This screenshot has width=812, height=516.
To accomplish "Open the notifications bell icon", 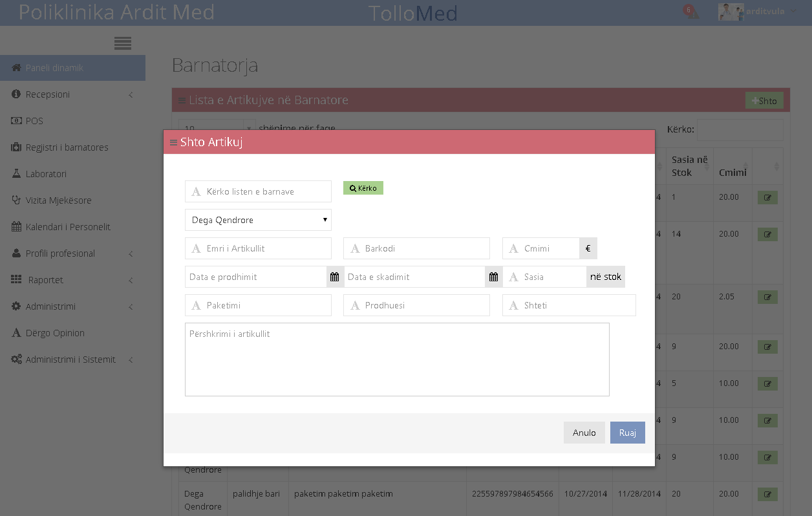I will [x=691, y=12].
